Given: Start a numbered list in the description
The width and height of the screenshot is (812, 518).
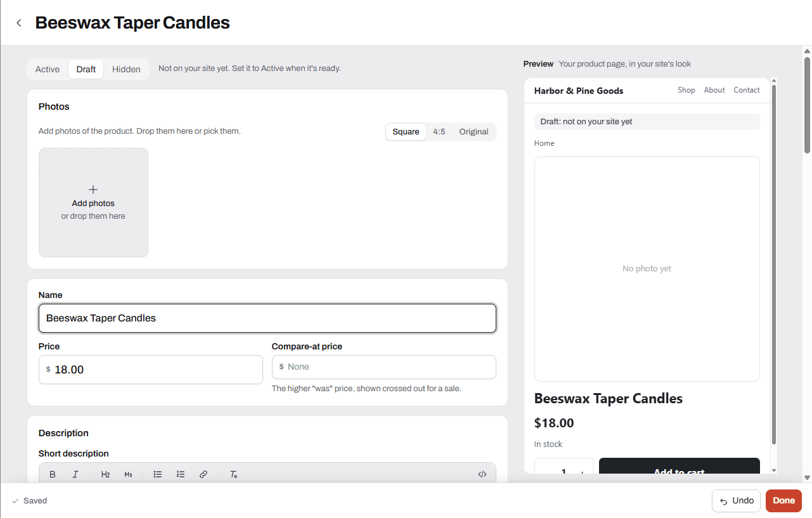Looking at the screenshot, I should click(181, 474).
